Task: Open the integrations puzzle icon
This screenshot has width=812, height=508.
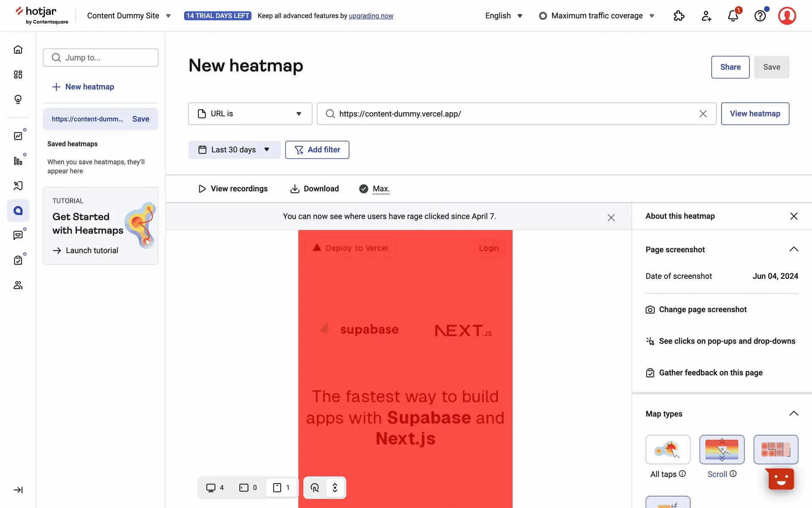Action: pyautogui.click(x=679, y=16)
